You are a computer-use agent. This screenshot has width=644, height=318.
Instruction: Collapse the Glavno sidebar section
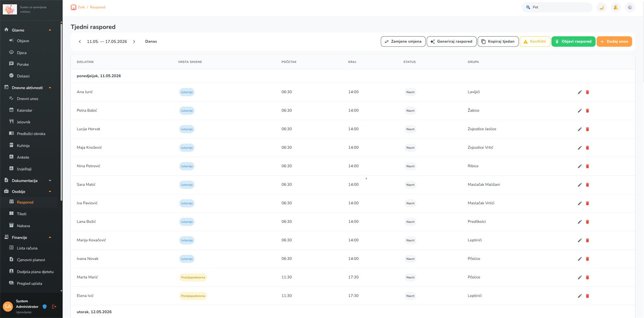(50, 30)
